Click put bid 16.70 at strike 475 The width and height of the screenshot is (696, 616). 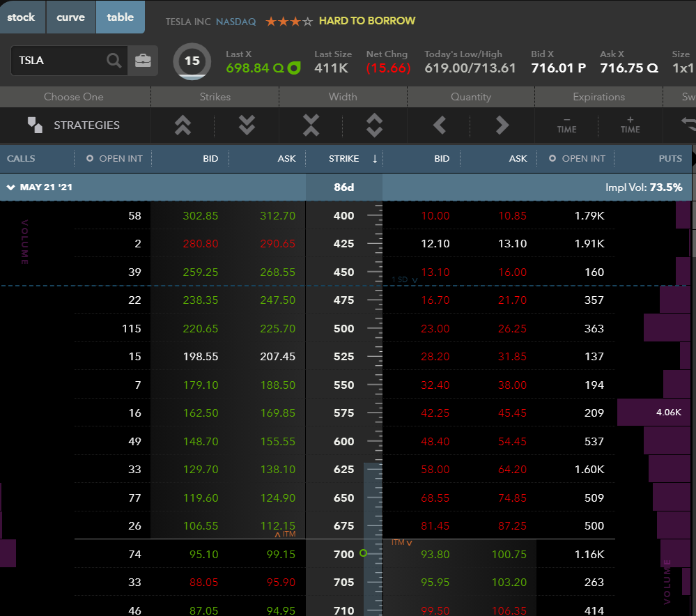point(435,300)
